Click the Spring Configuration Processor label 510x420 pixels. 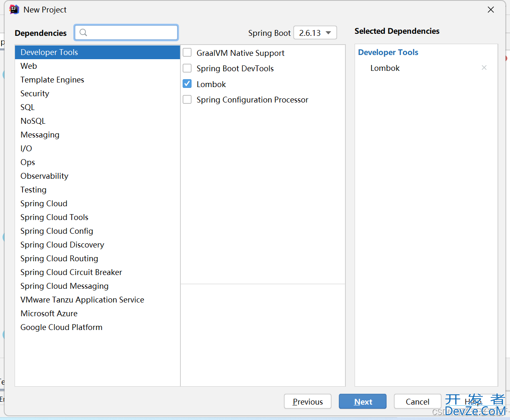(x=252, y=100)
